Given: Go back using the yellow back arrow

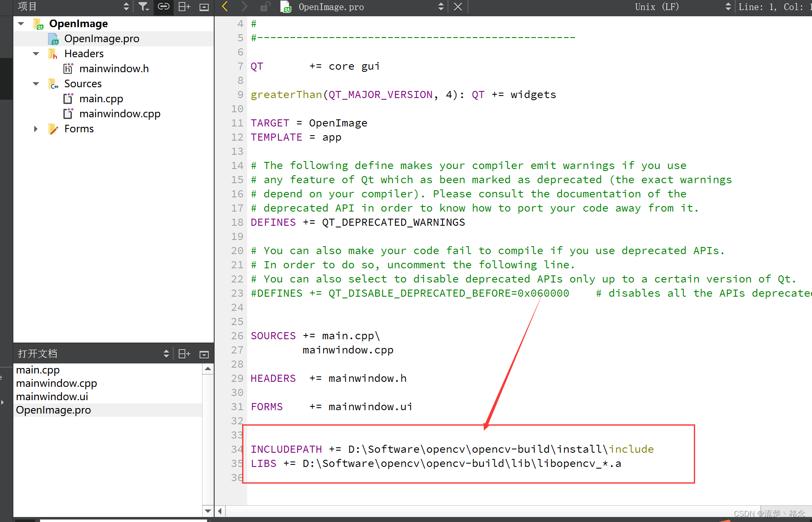Looking at the screenshot, I should tap(225, 7).
